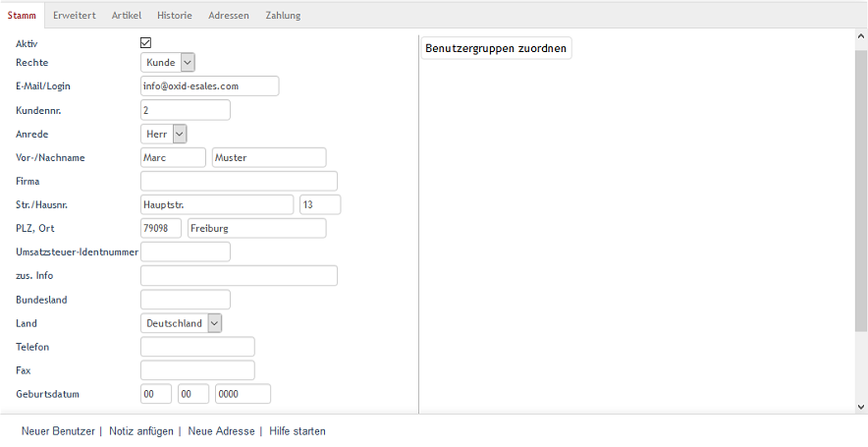
Task: Click the Benutzergruppen zuordnen button
Action: (496, 48)
